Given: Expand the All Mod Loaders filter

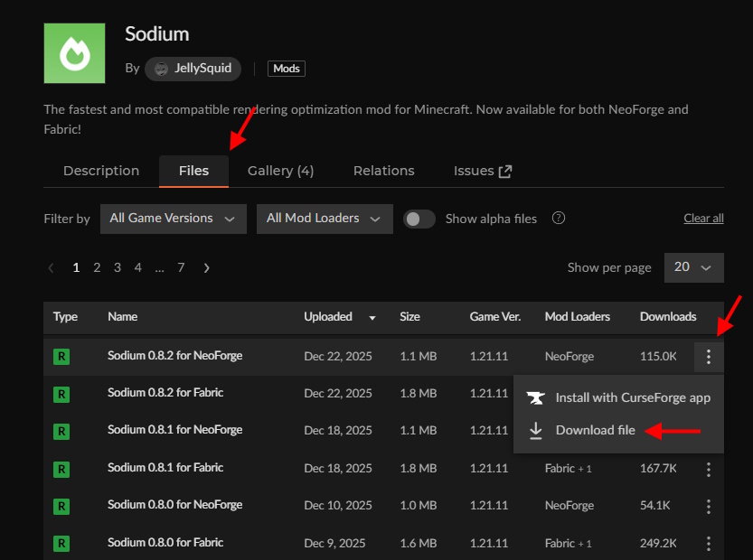Looking at the screenshot, I should coord(324,218).
